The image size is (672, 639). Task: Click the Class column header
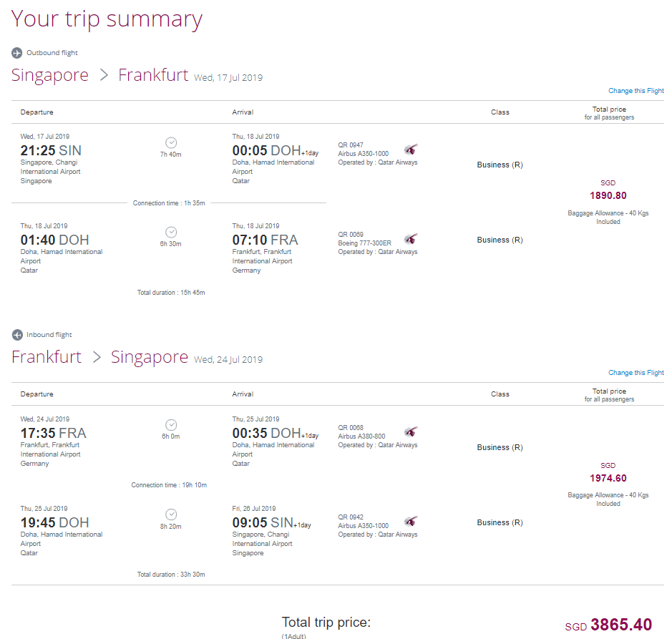[x=500, y=112]
